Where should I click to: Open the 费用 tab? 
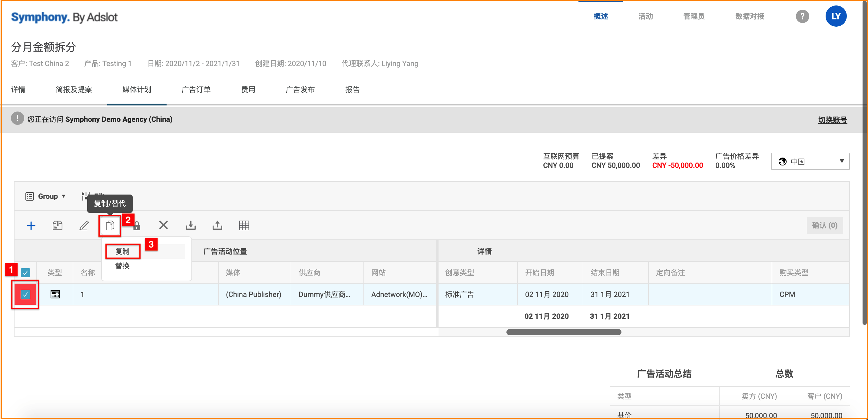(248, 89)
